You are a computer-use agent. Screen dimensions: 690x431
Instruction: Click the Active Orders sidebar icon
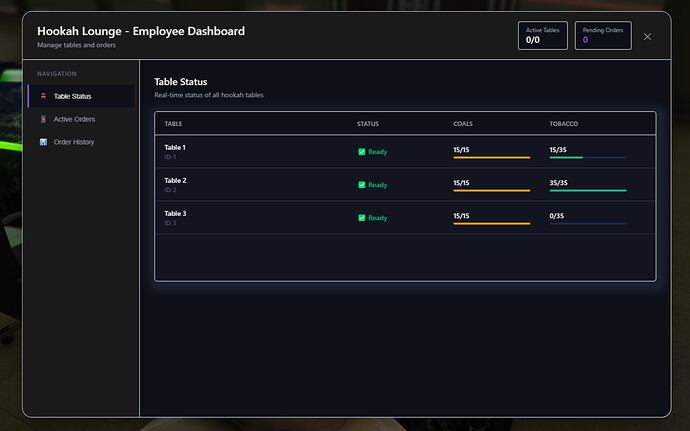point(43,119)
